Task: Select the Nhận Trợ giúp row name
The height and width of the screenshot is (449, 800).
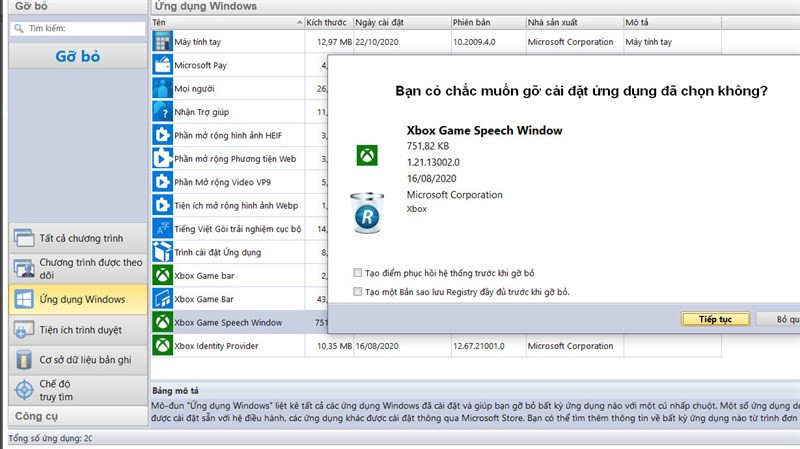Action: pyautogui.click(x=202, y=112)
